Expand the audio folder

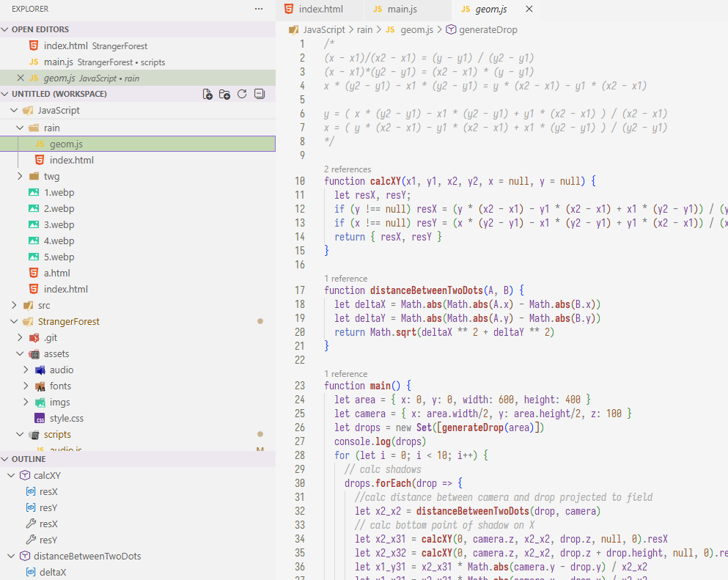point(26,370)
